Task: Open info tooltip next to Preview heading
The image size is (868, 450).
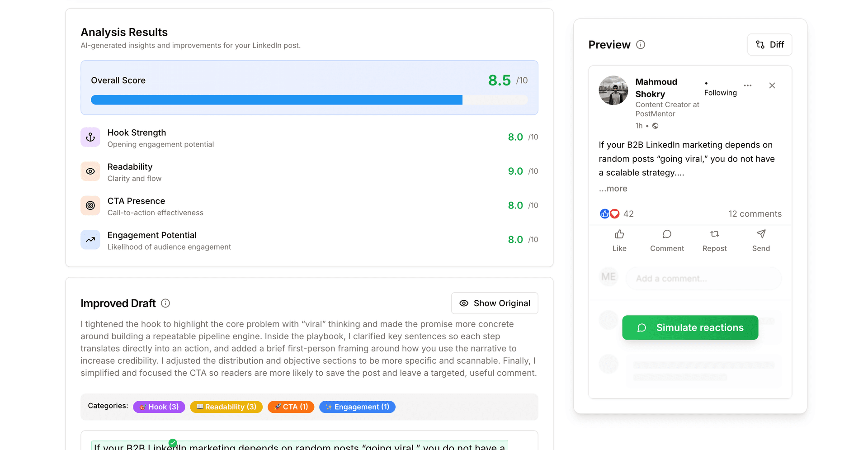Action: (x=640, y=45)
